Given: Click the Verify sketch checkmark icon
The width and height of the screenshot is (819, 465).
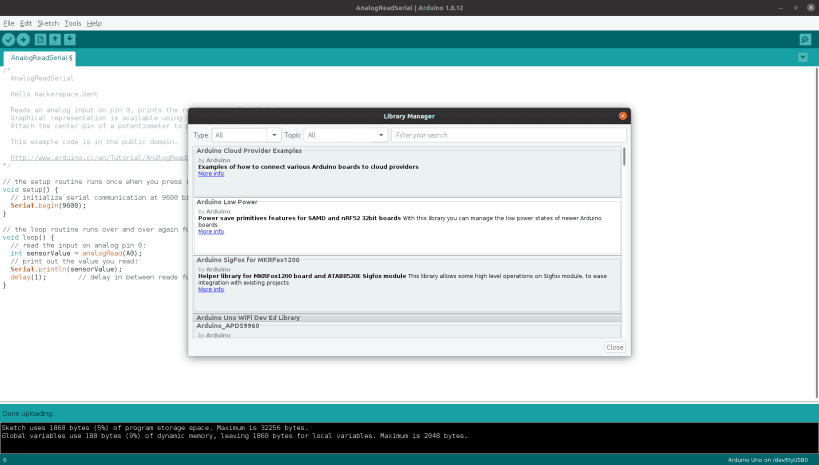Looking at the screenshot, I should coord(8,39).
